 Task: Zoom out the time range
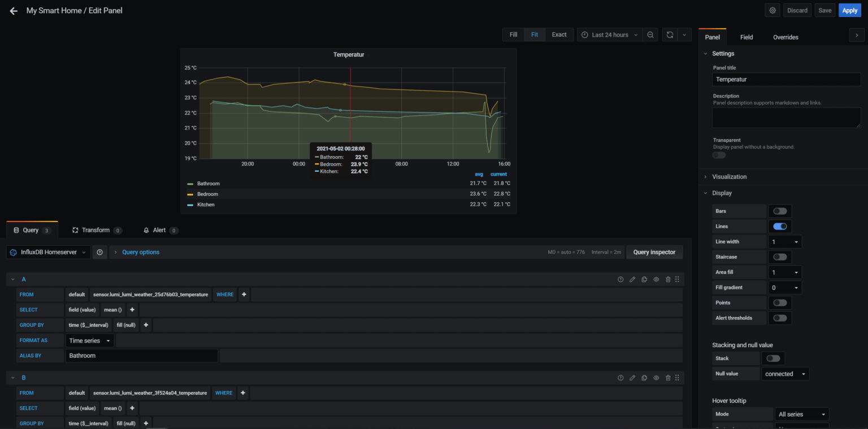[650, 34]
